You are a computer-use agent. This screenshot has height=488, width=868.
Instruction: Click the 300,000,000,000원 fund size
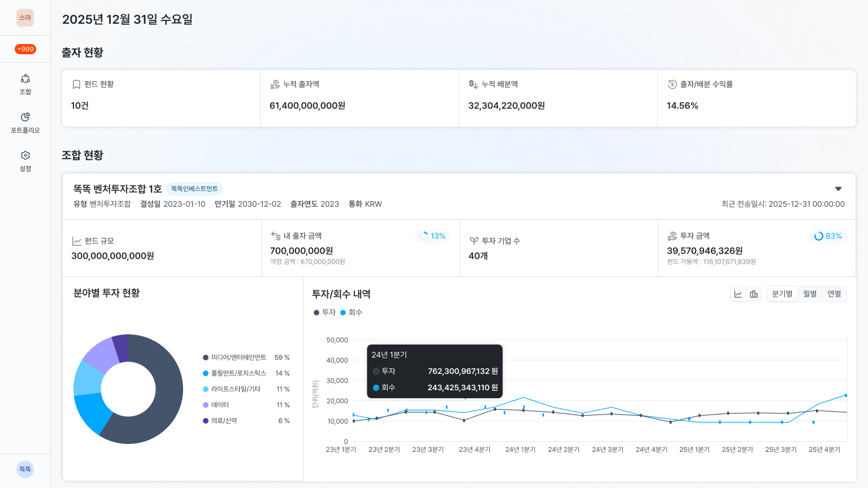tap(112, 256)
